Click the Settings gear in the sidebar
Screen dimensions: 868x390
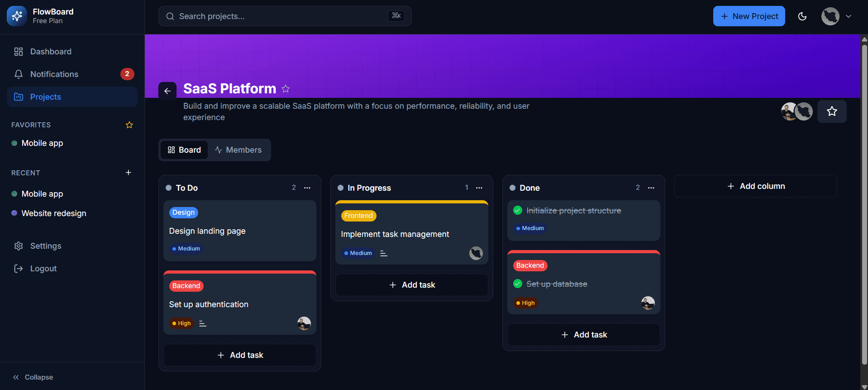click(x=19, y=246)
